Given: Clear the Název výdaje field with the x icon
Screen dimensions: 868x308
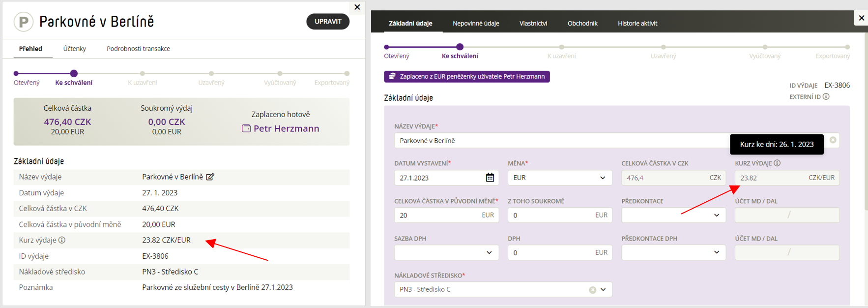Looking at the screenshot, I should coord(833,140).
